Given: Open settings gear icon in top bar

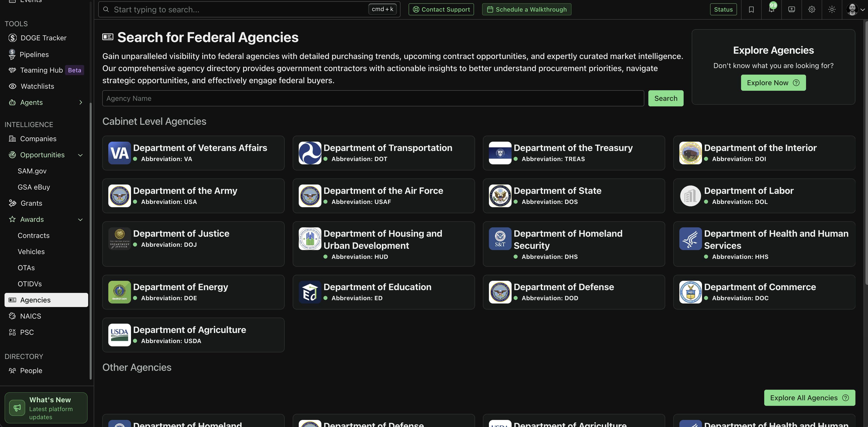Looking at the screenshot, I should [812, 9].
